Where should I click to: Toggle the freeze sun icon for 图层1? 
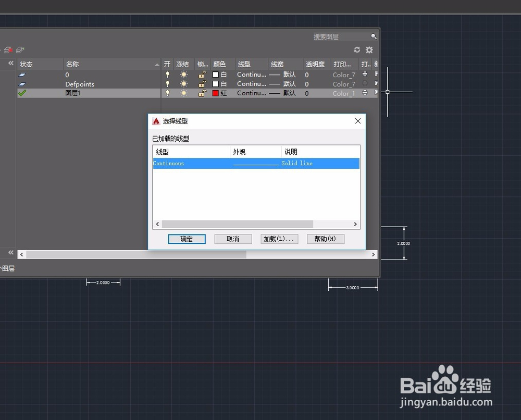point(184,93)
